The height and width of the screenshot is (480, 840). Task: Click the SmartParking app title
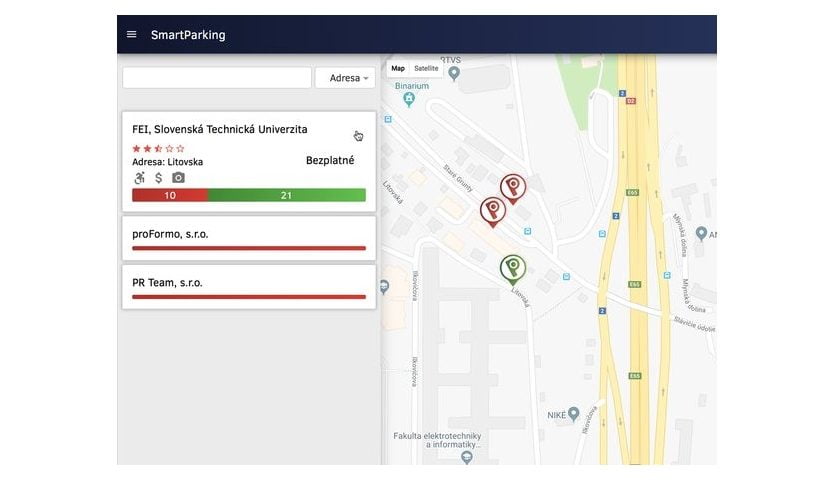click(188, 35)
